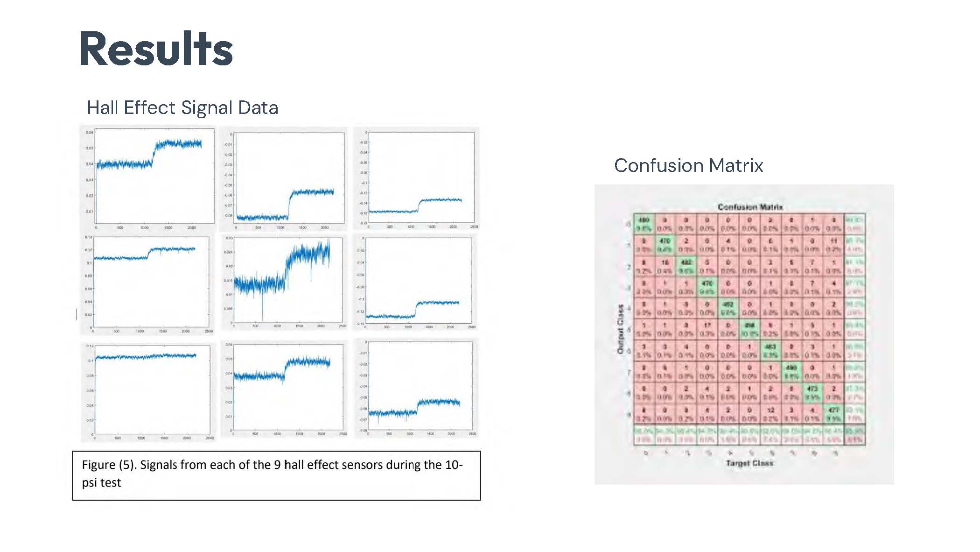Click the green 477 diagonal matrix cell
The image size is (980, 552).
pos(833,414)
